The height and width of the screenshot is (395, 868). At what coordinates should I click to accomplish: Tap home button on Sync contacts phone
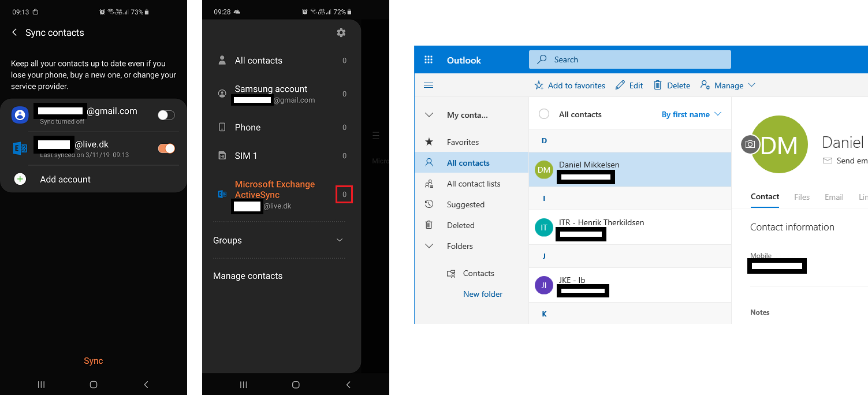(x=94, y=385)
